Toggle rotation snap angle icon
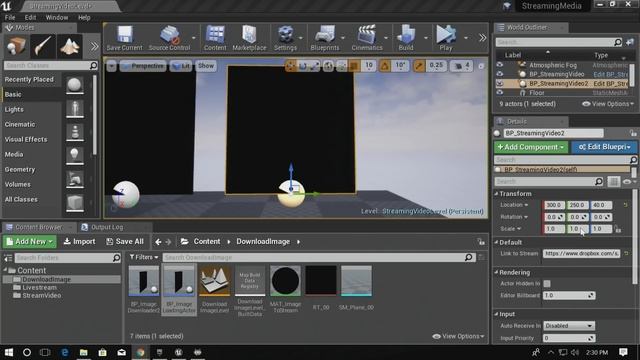 point(384,66)
